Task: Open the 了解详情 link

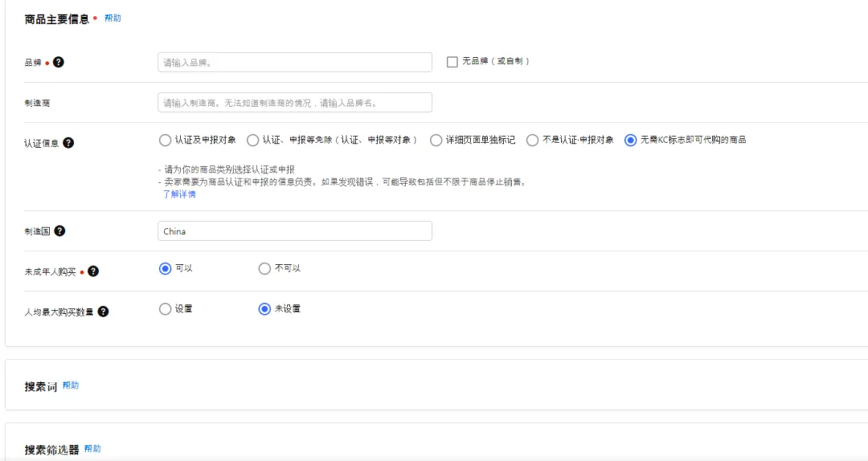Action: pos(178,194)
